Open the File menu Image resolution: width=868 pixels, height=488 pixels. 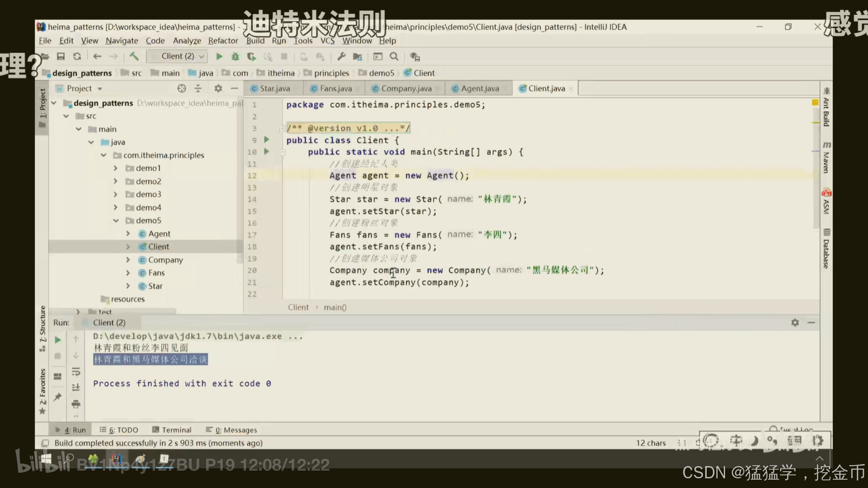(x=45, y=41)
